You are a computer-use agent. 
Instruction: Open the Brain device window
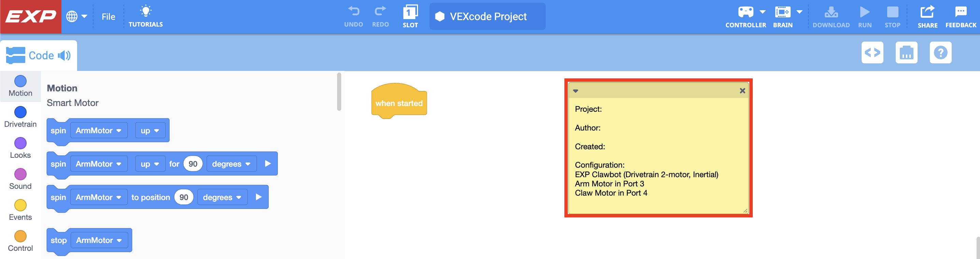(x=783, y=13)
